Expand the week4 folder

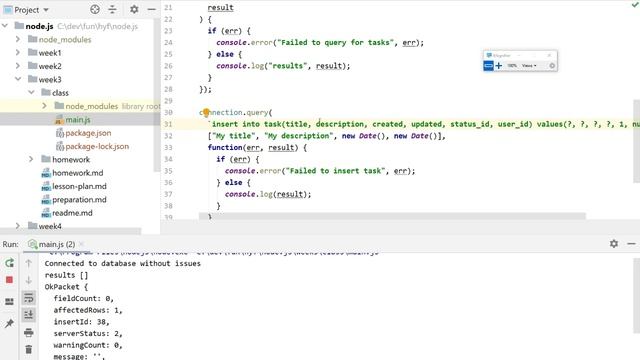click(18, 226)
